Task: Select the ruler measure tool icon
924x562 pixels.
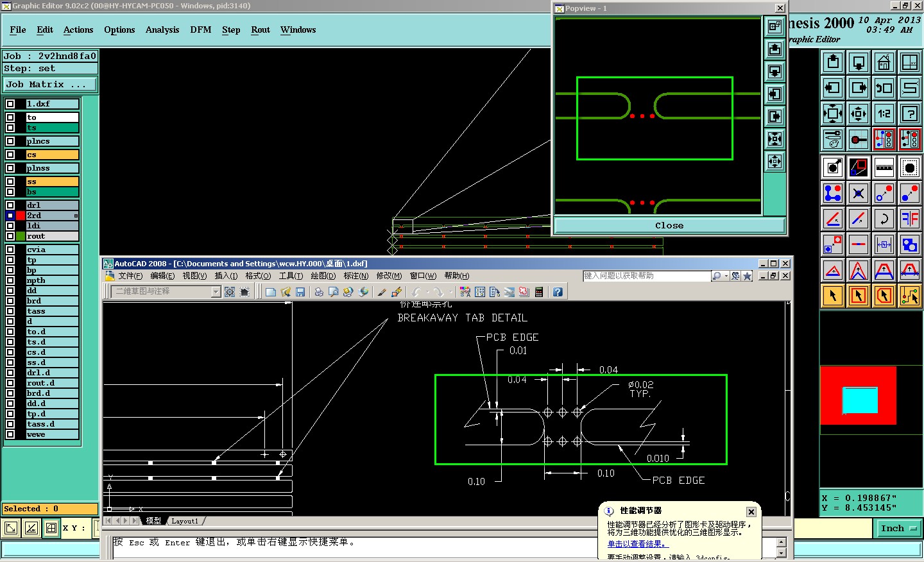Action: (884, 167)
